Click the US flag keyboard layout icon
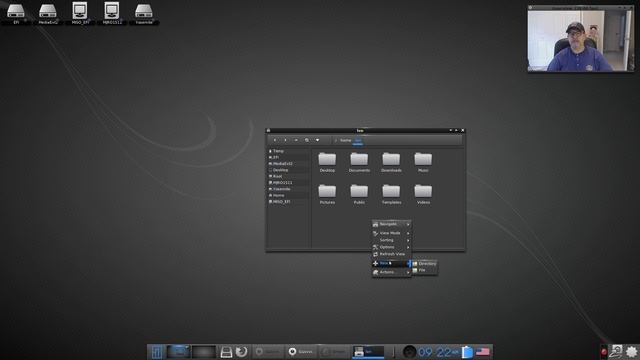This screenshot has width=640, height=360. 482,351
